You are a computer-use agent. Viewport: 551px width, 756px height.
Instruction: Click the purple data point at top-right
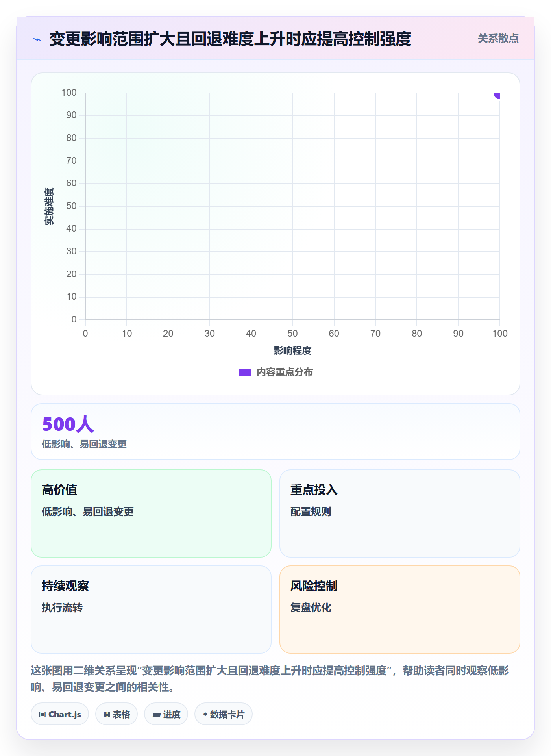497,95
